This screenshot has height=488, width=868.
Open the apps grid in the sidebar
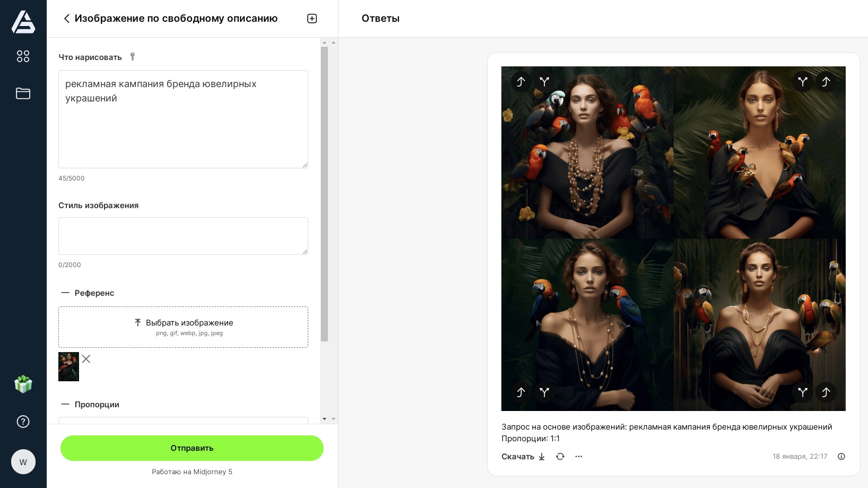click(23, 56)
